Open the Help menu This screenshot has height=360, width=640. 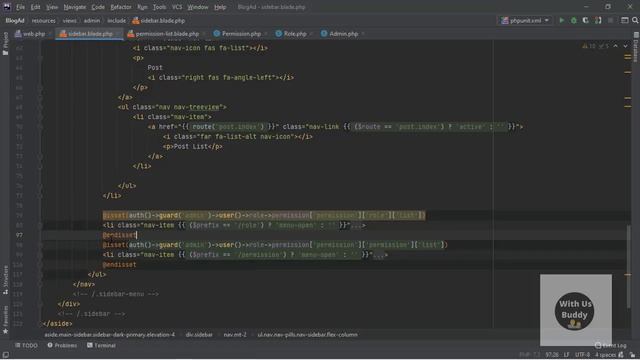tap(220, 7)
